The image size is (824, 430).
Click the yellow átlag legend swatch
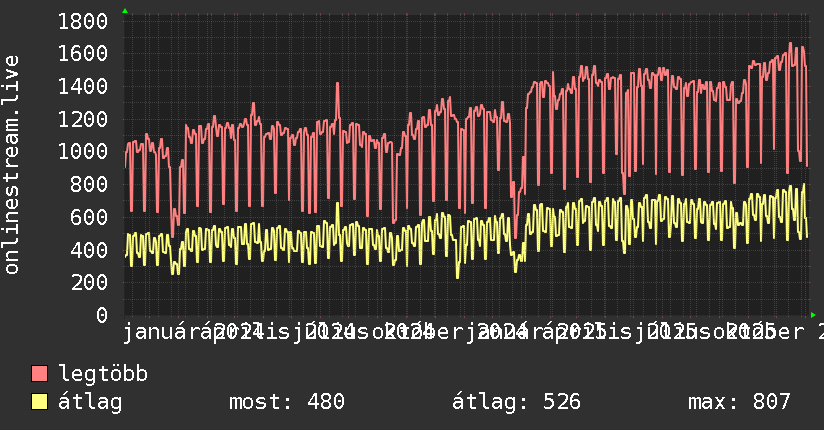pyautogui.click(x=39, y=402)
